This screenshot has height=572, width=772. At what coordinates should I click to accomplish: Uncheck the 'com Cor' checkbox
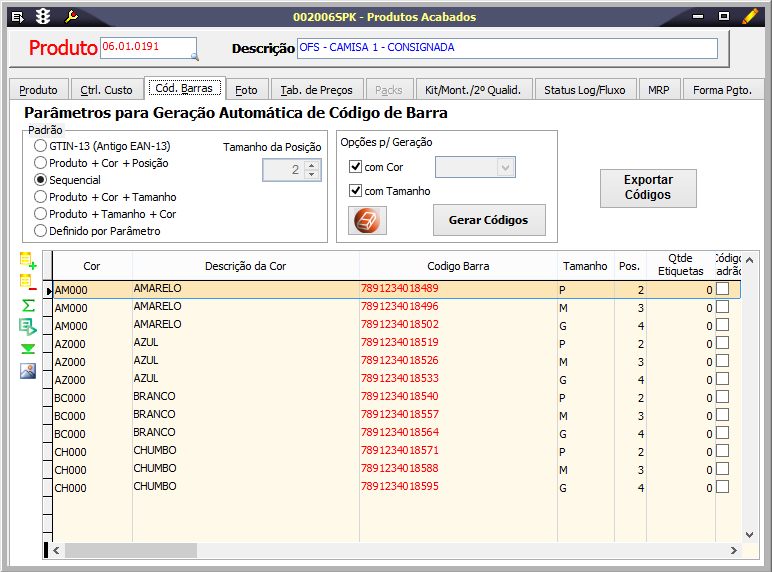tap(355, 167)
